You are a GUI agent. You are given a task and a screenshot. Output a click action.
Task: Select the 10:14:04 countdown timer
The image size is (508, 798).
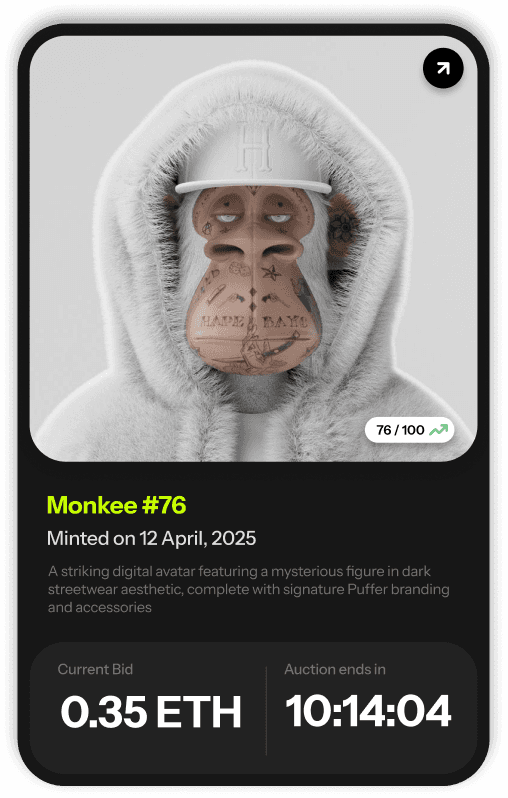coord(369,710)
